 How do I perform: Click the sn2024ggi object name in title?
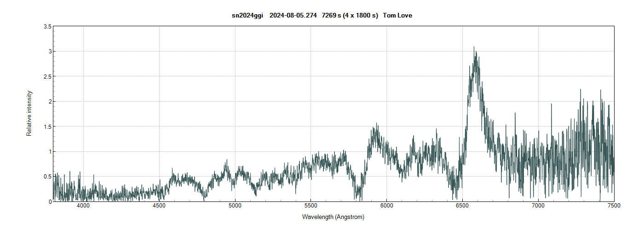pos(247,16)
